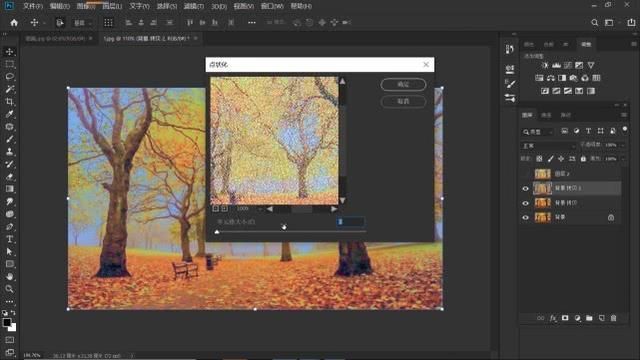The image size is (640, 360).
Task: Select the Horizontal Type tool
Action: click(9, 239)
